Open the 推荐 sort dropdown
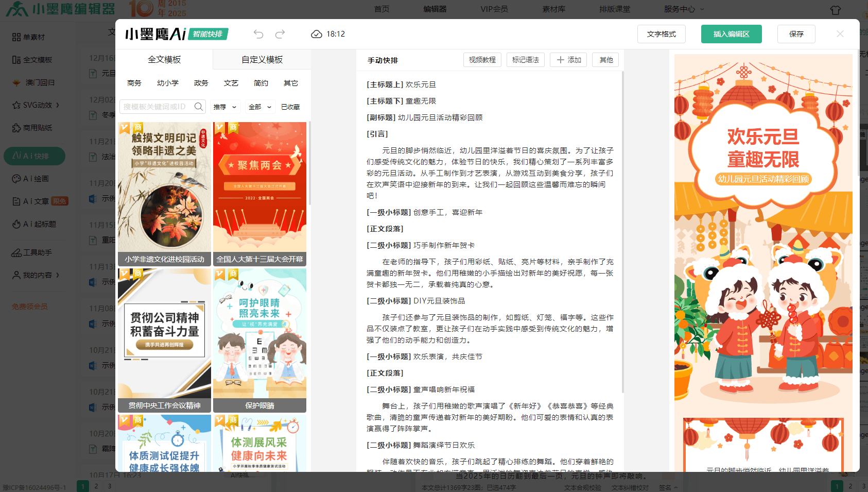 tap(225, 107)
